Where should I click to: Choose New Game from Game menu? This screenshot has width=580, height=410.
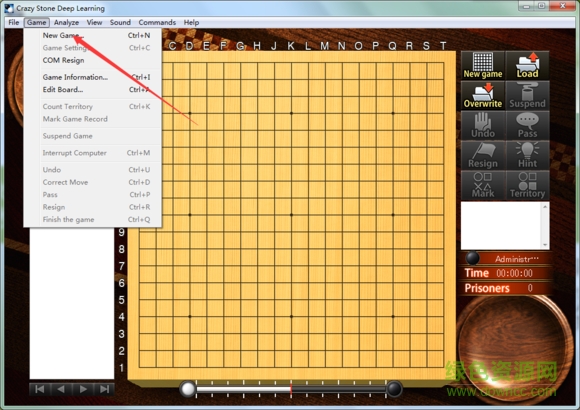(92, 36)
